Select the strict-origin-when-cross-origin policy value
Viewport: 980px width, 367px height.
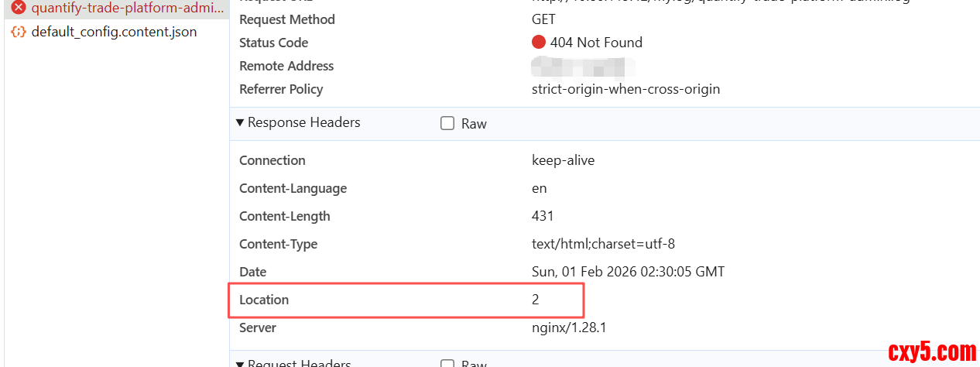pos(625,89)
